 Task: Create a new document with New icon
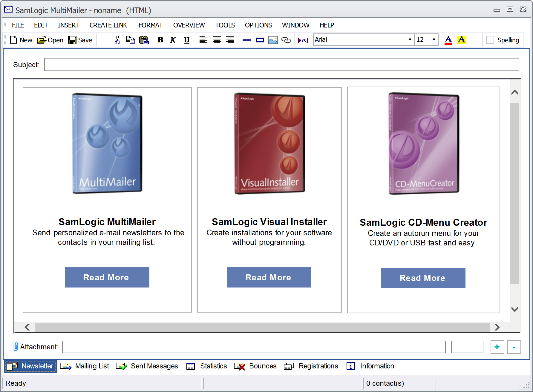(x=21, y=40)
